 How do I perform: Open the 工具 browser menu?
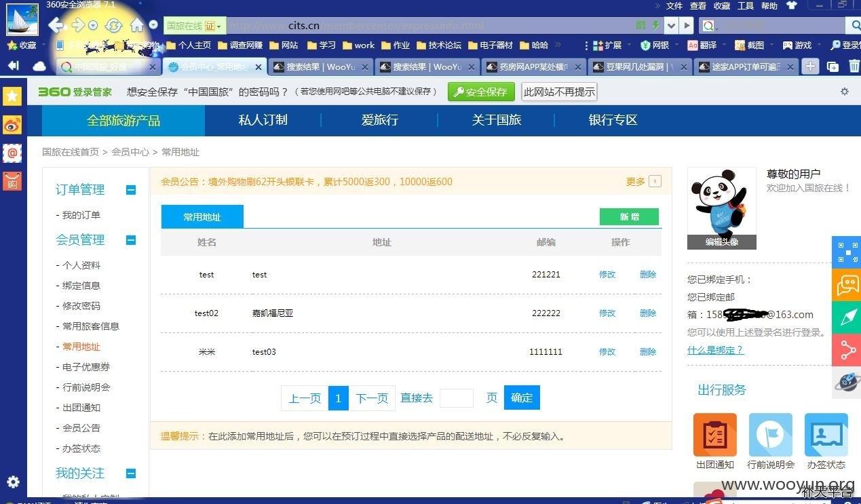pyautogui.click(x=746, y=5)
